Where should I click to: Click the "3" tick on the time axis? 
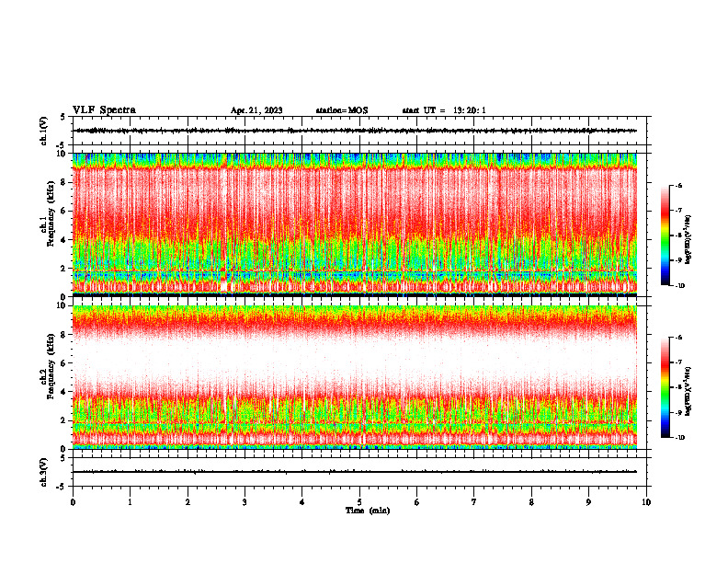coord(245,502)
